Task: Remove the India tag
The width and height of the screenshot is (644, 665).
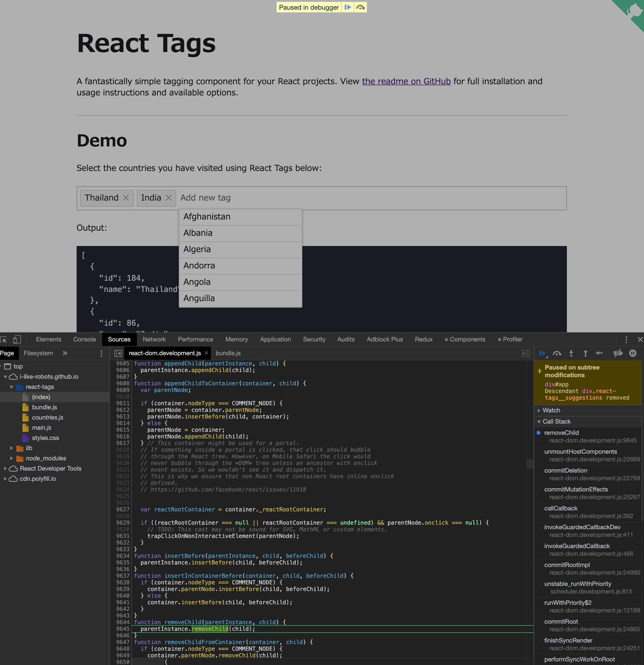Action: (168, 198)
